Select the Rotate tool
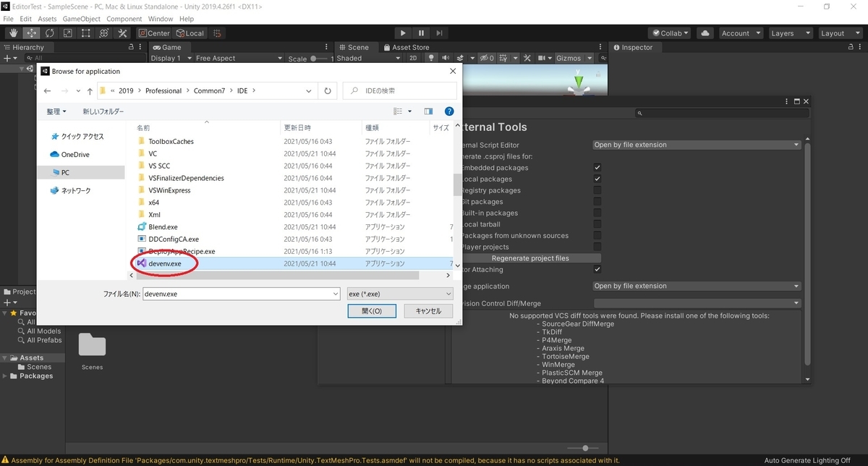868x466 pixels. (x=50, y=33)
